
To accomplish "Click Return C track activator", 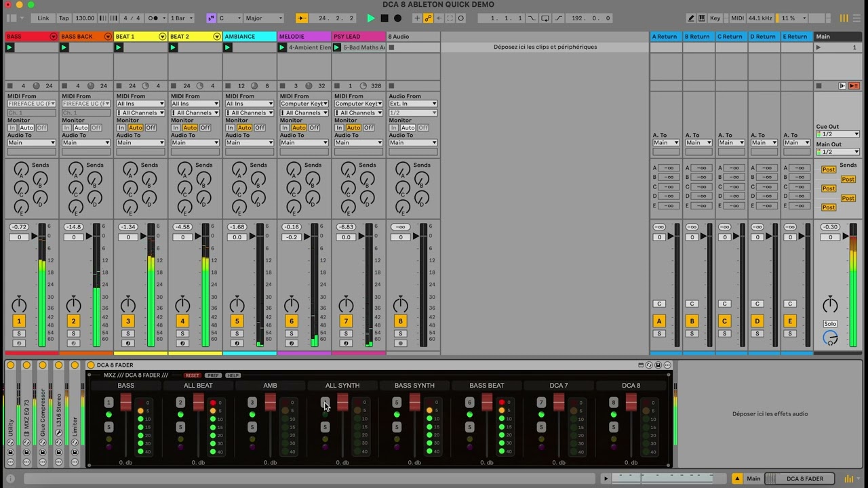I will [x=724, y=321].
